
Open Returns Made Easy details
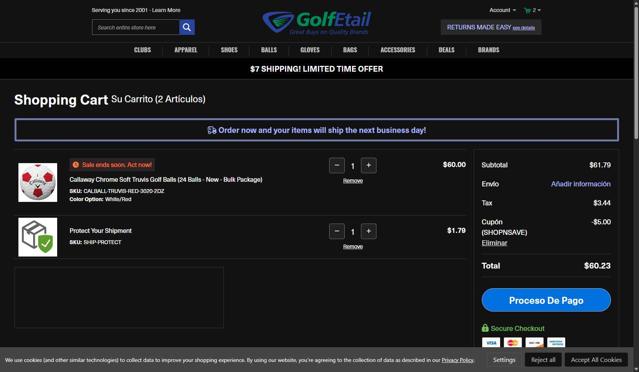524,28
